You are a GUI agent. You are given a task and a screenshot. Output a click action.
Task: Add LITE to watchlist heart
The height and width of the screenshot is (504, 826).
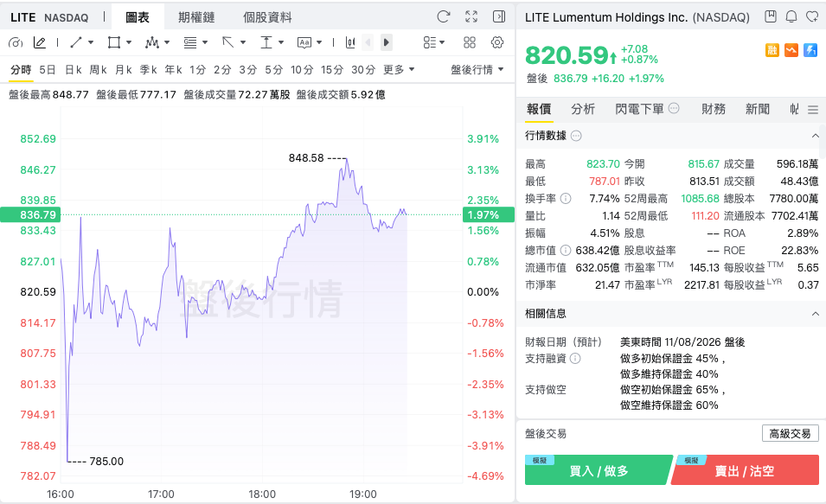point(812,16)
